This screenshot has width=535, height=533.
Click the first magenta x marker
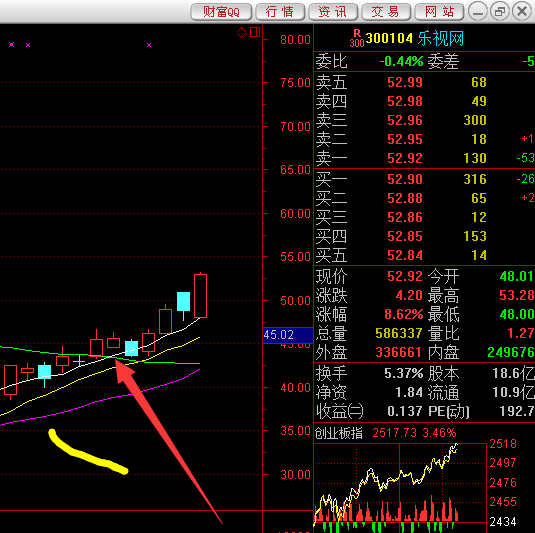[x=12, y=44]
